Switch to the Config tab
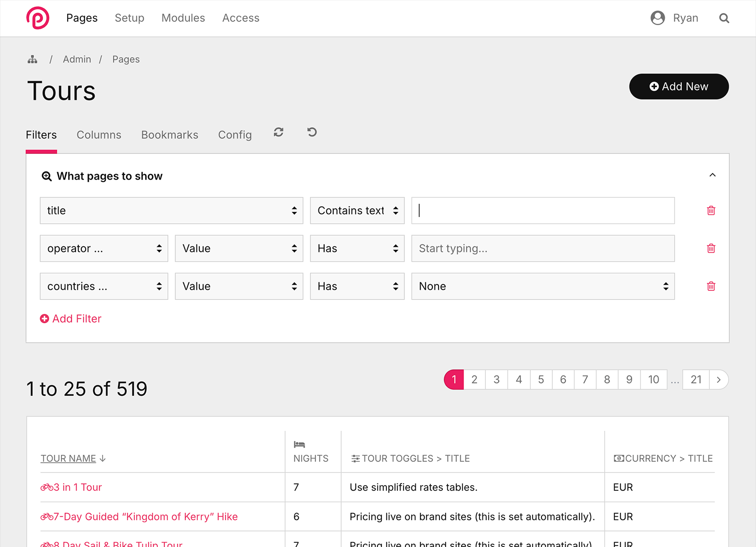The image size is (756, 547). [235, 135]
